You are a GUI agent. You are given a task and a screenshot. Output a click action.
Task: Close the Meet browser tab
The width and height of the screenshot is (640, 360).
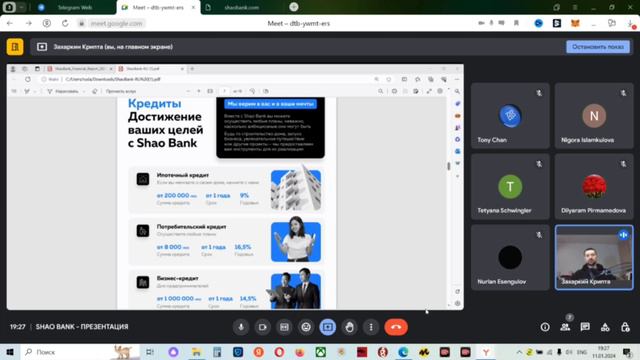coord(193,7)
